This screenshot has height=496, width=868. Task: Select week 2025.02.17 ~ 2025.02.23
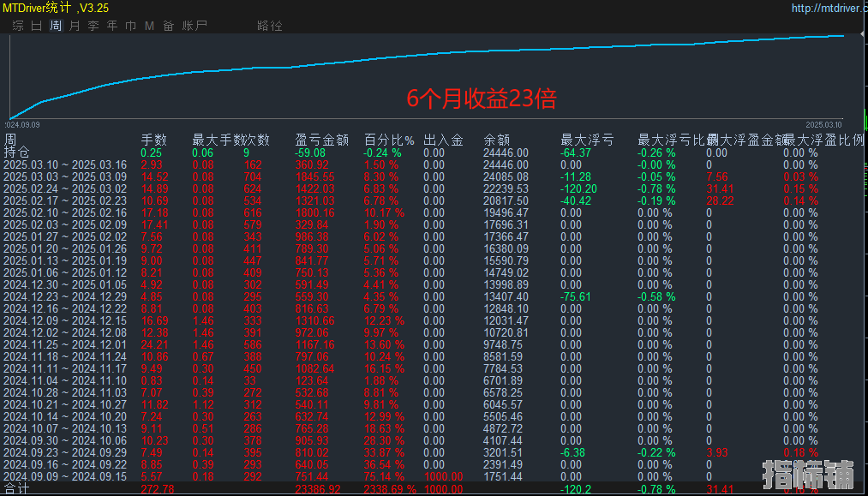(65, 201)
